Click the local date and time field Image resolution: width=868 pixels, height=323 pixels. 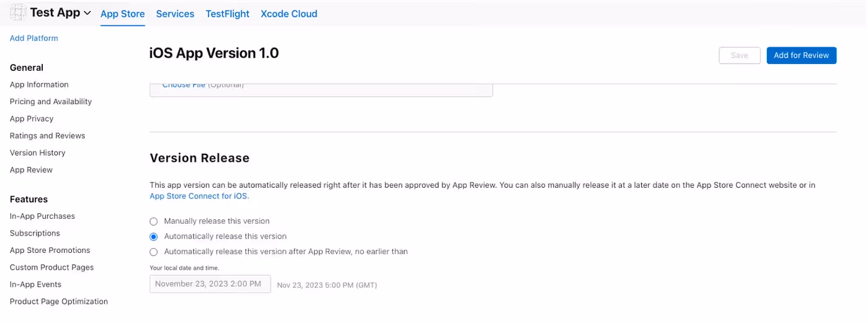point(210,284)
